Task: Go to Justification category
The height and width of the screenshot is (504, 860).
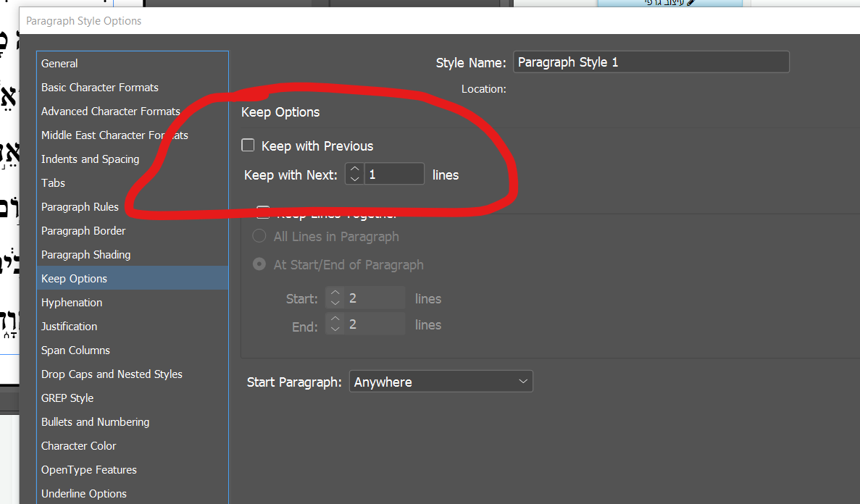Action: click(132, 327)
